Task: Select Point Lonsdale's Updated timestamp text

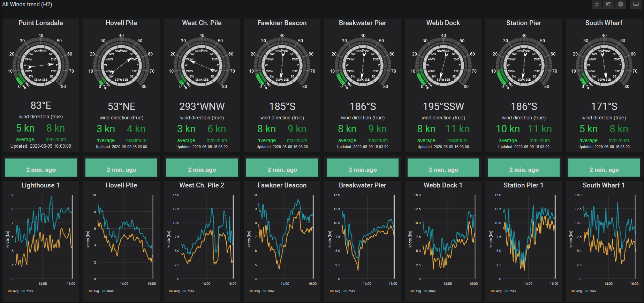Action: [x=41, y=146]
